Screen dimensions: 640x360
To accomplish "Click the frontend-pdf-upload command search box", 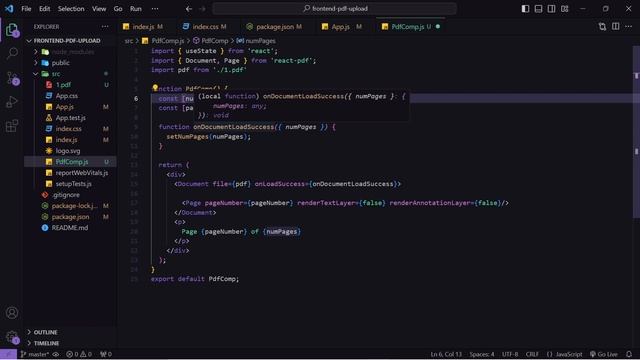I will click(335, 9).
